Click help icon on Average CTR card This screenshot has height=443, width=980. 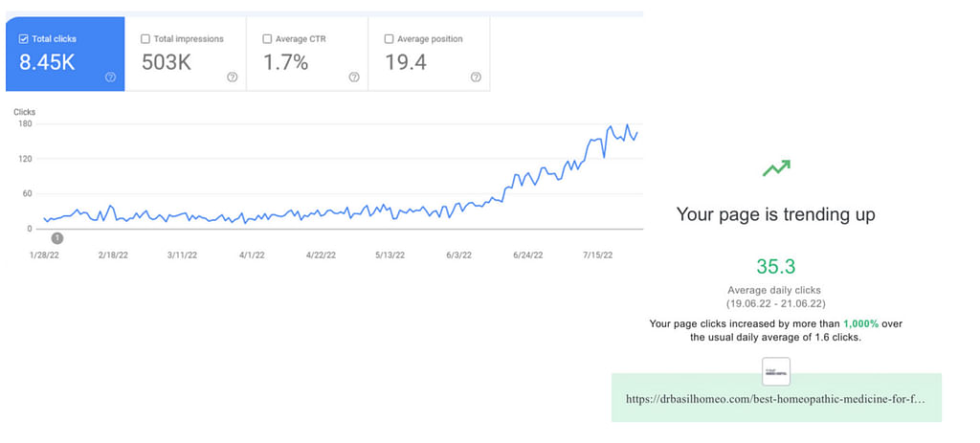pyautogui.click(x=353, y=78)
